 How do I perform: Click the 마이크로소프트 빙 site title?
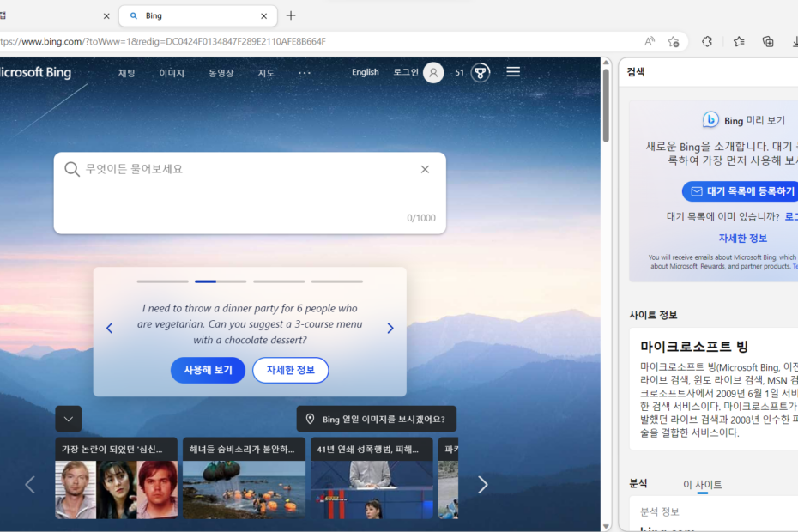(x=694, y=347)
